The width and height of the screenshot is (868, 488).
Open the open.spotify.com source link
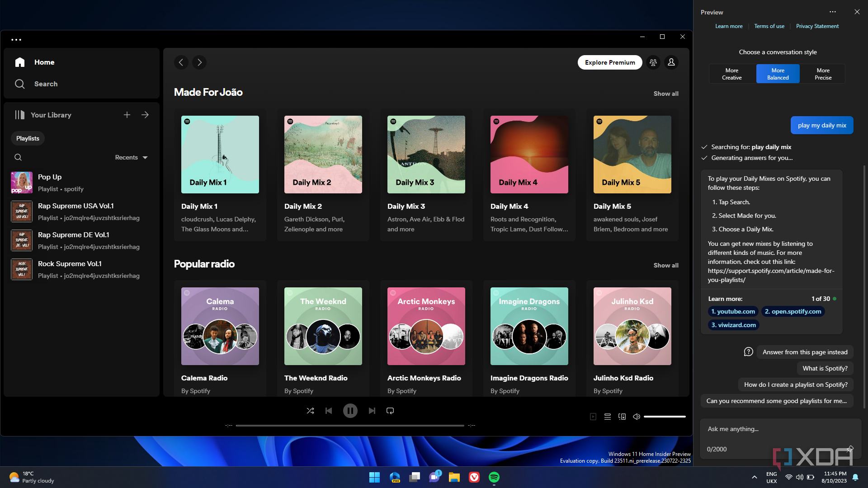coord(793,311)
